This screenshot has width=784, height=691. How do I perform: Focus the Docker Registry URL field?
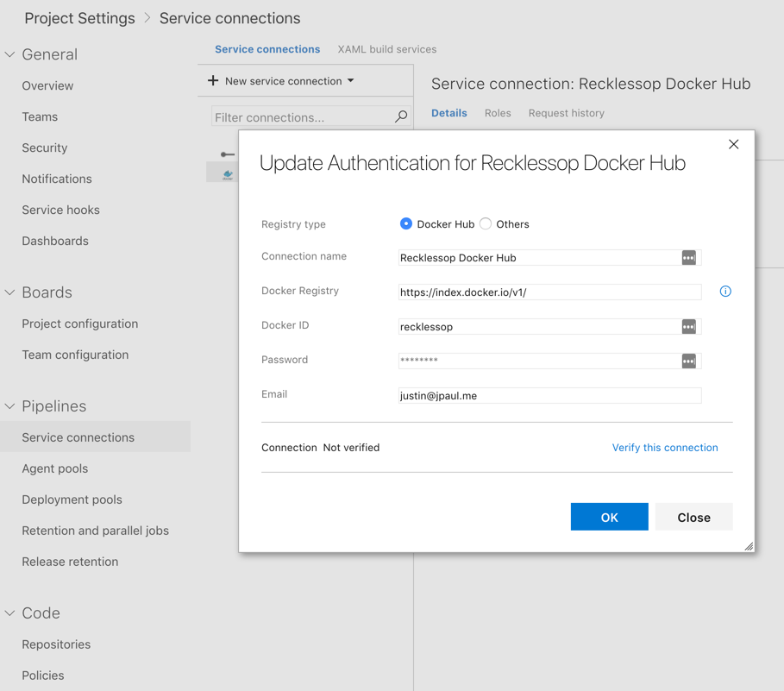pyautogui.click(x=550, y=292)
